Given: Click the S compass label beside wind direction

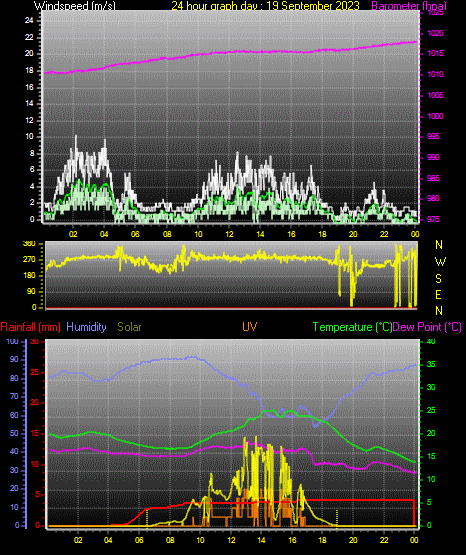Looking at the screenshot, I should (438, 279).
